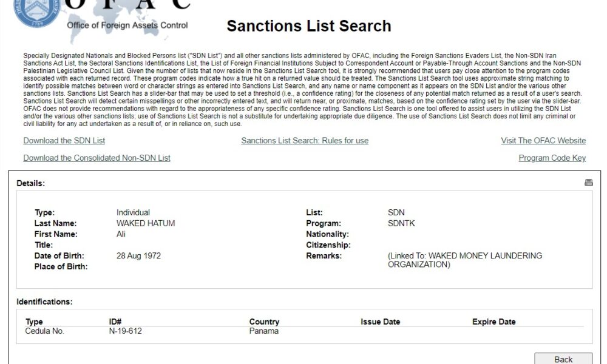Click the Expire Date column header
607x364 pixels.
493,322
